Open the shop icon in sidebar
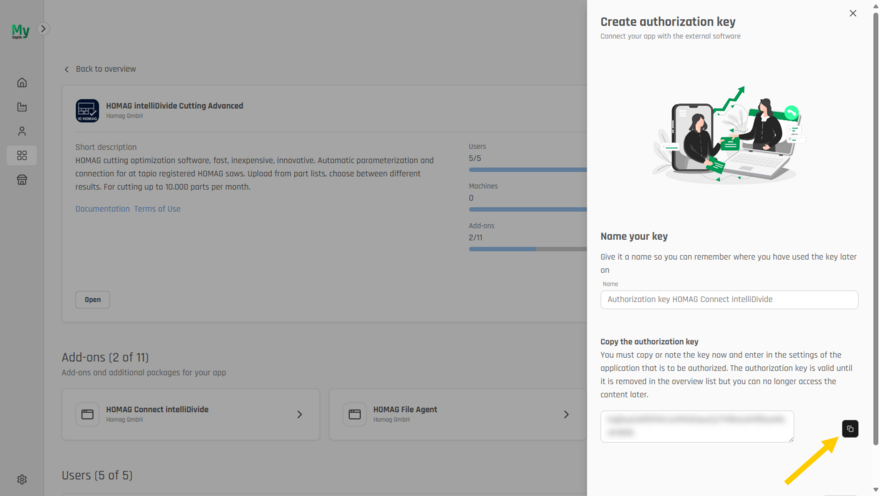The height and width of the screenshot is (496, 880). tap(22, 180)
